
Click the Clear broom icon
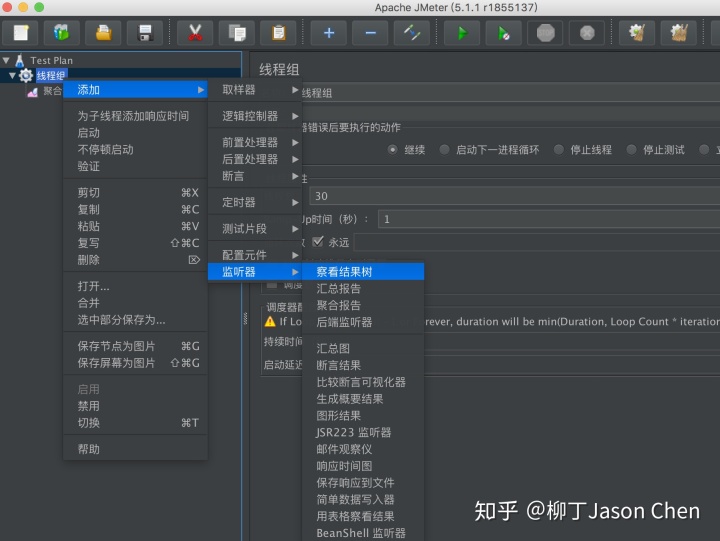coord(637,33)
